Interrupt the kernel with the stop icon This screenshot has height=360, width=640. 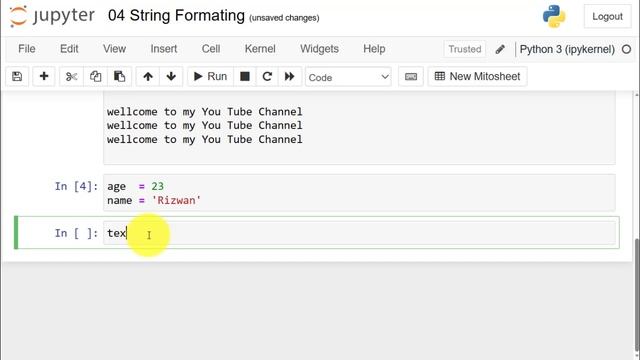click(245, 76)
